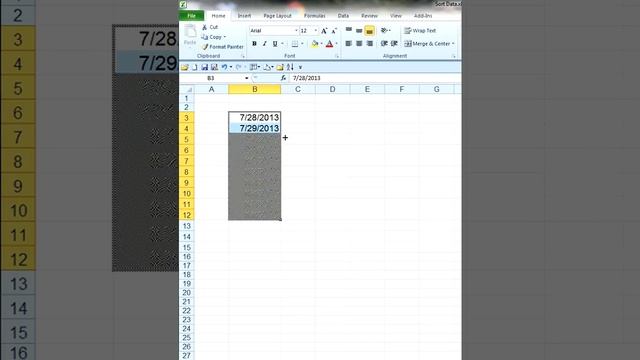
Task: Save the workbook via quick toolbar
Action: (204, 67)
